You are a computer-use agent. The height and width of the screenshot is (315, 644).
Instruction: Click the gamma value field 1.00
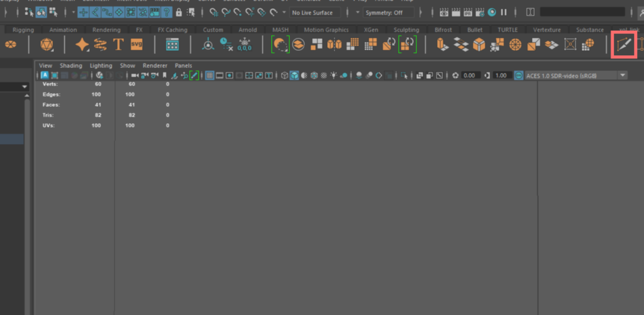click(x=502, y=75)
